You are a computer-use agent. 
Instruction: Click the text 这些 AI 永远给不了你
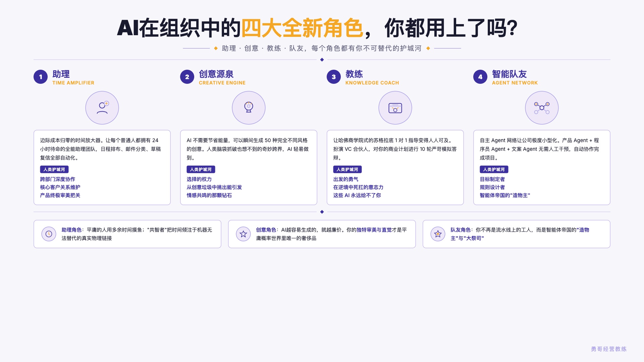[x=357, y=195]
